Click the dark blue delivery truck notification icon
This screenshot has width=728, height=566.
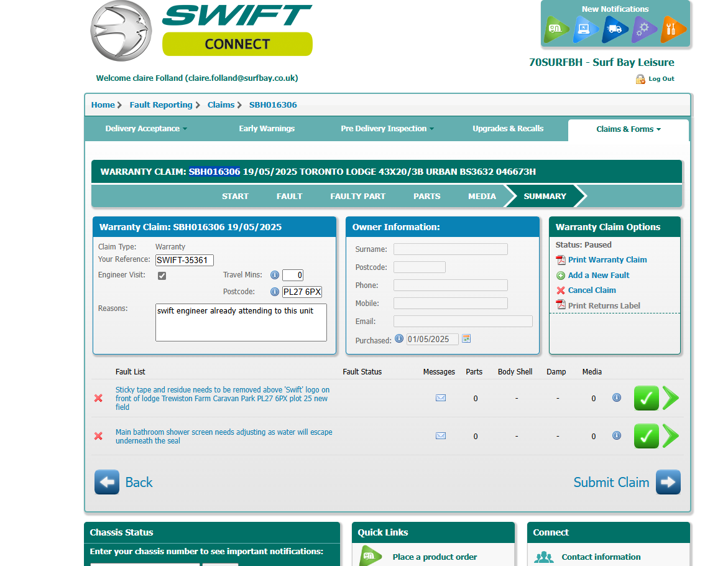pos(615,29)
